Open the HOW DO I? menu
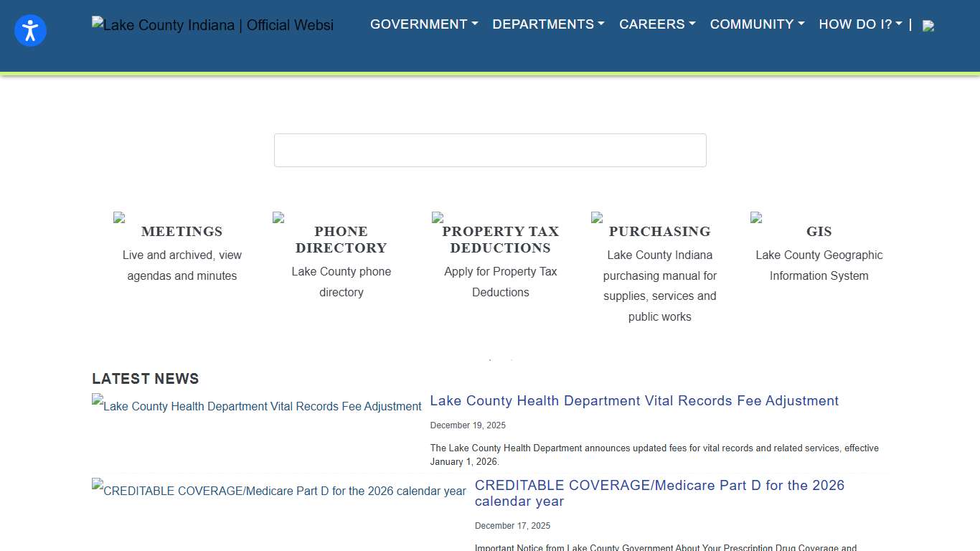980x551 pixels. [x=860, y=24]
